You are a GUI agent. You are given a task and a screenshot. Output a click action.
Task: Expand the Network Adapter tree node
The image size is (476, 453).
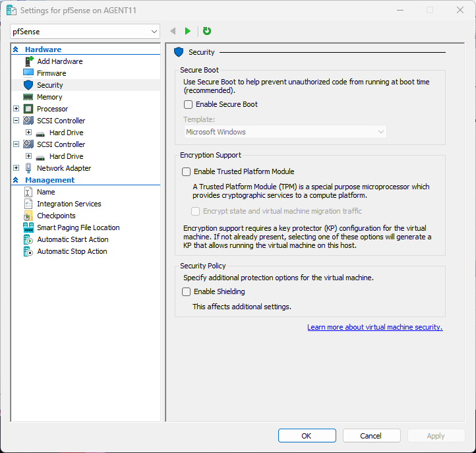[x=16, y=168]
